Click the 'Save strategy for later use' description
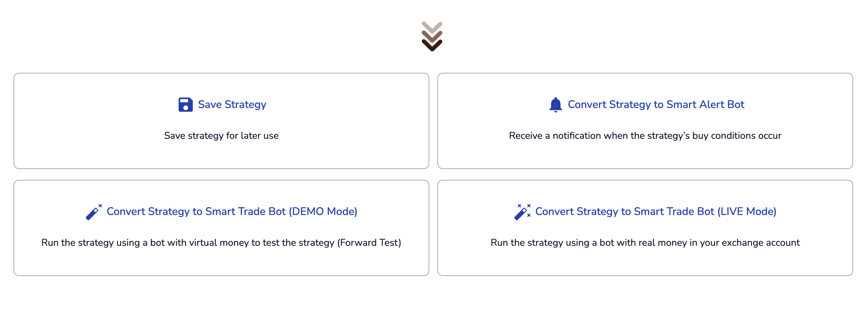The height and width of the screenshot is (321, 868). click(x=221, y=136)
